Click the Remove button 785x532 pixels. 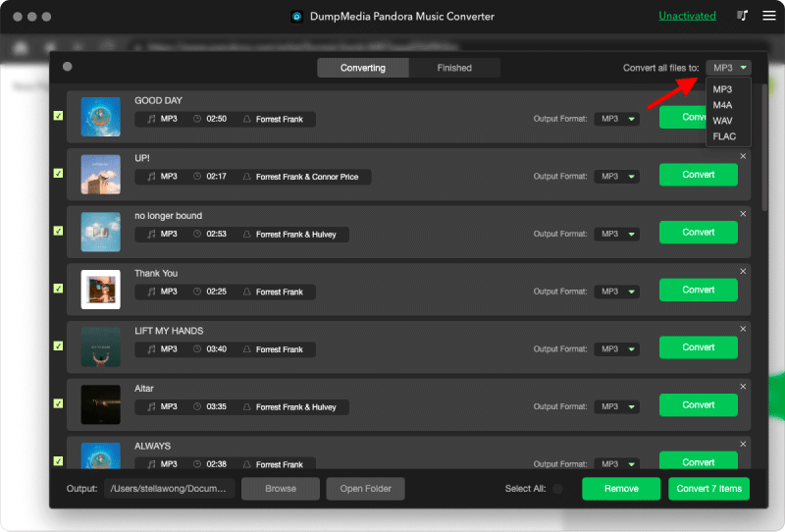(621, 489)
